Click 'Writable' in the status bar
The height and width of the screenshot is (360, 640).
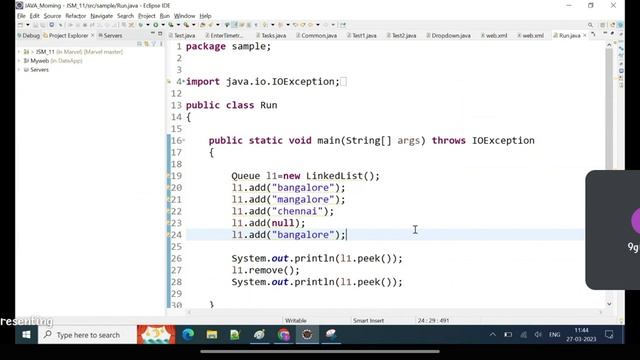coord(296,320)
